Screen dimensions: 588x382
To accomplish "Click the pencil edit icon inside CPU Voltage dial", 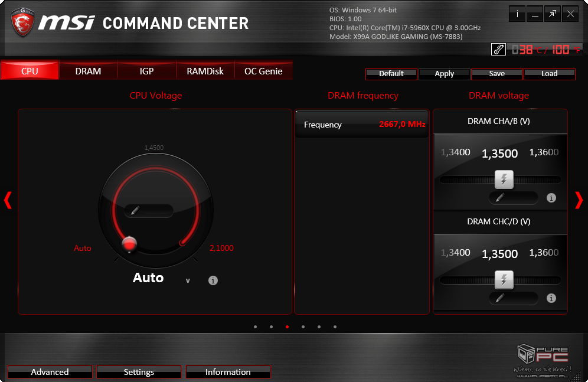I will pyautogui.click(x=135, y=211).
